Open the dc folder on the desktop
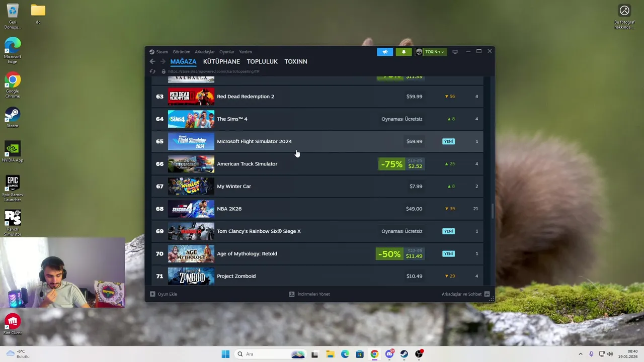Screen dimensions: 644x362 pos(38,14)
